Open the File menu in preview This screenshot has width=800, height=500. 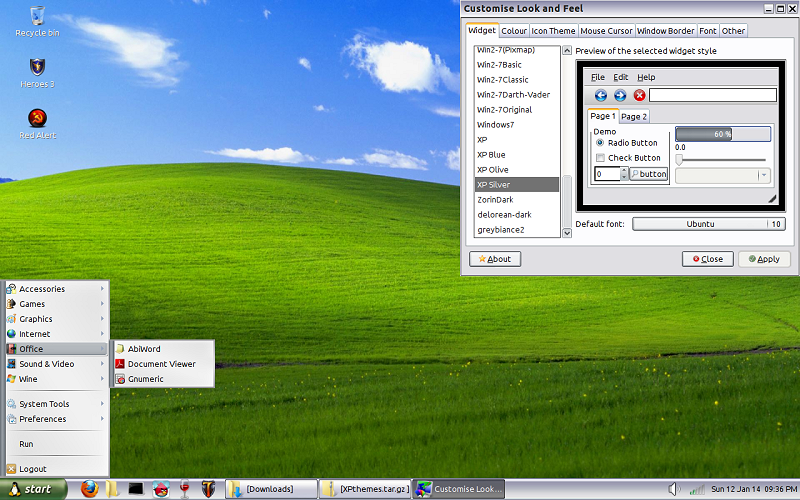[x=597, y=77]
